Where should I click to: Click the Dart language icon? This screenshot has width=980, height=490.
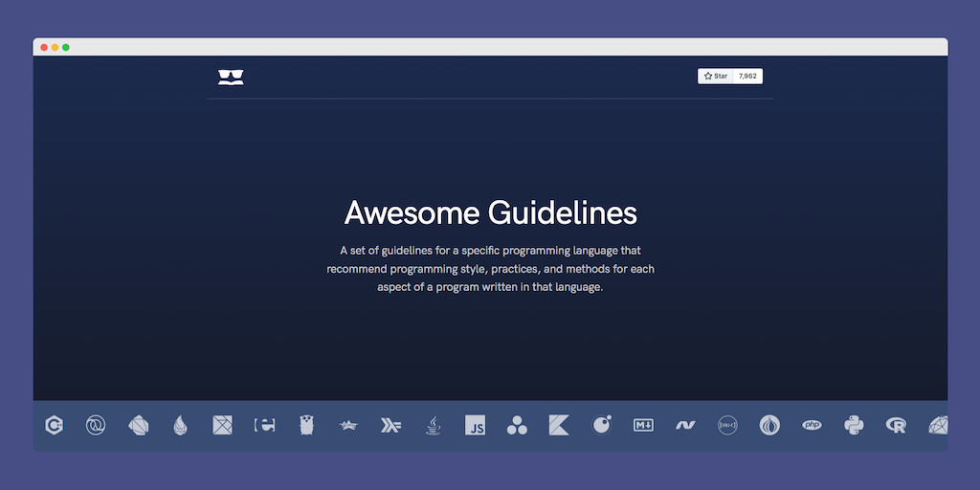click(138, 426)
